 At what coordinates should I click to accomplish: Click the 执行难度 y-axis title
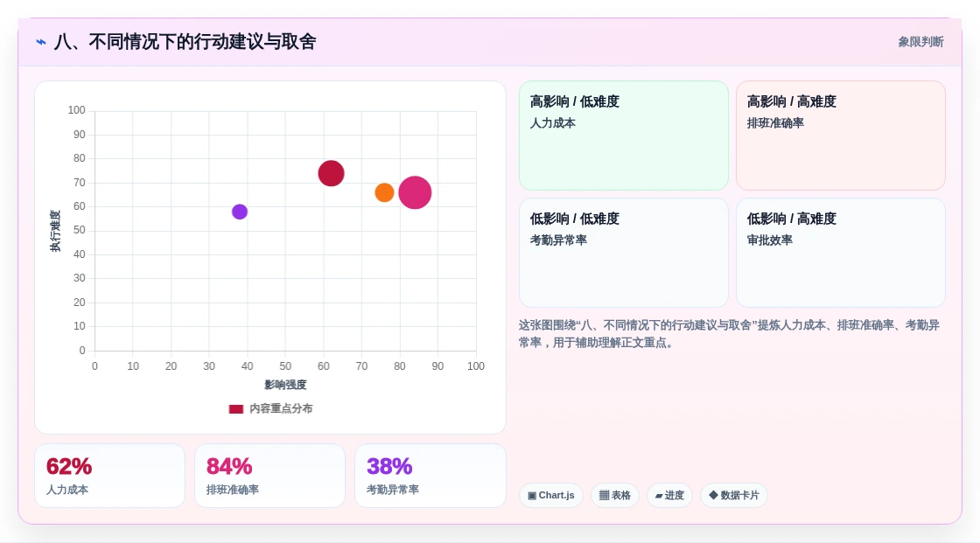(x=56, y=231)
